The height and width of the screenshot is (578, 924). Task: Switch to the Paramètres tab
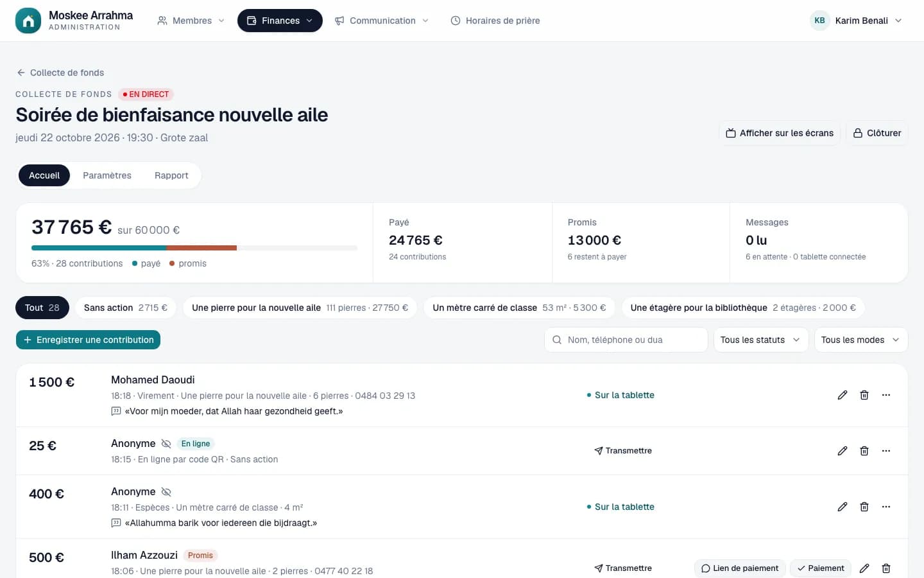107,175
